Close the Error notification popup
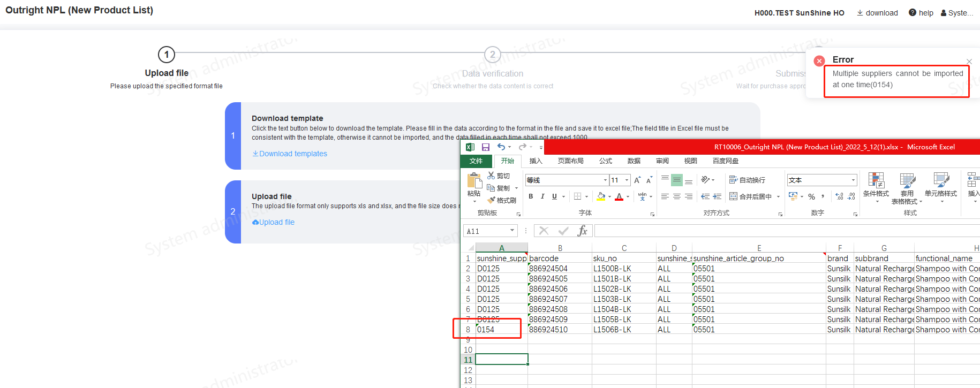Image resolution: width=980 pixels, height=388 pixels. [x=969, y=61]
